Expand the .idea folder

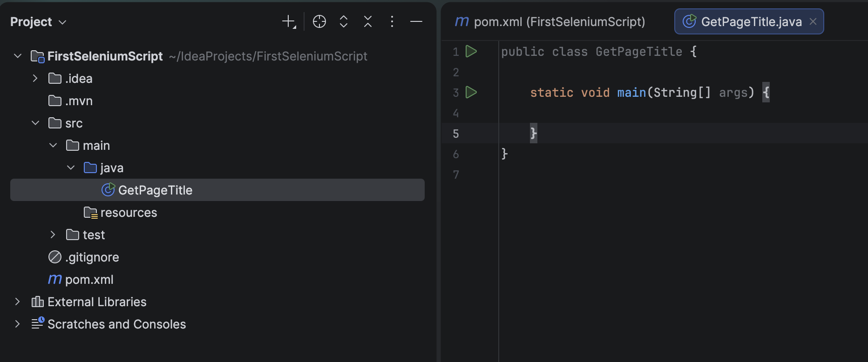[x=35, y=78]
